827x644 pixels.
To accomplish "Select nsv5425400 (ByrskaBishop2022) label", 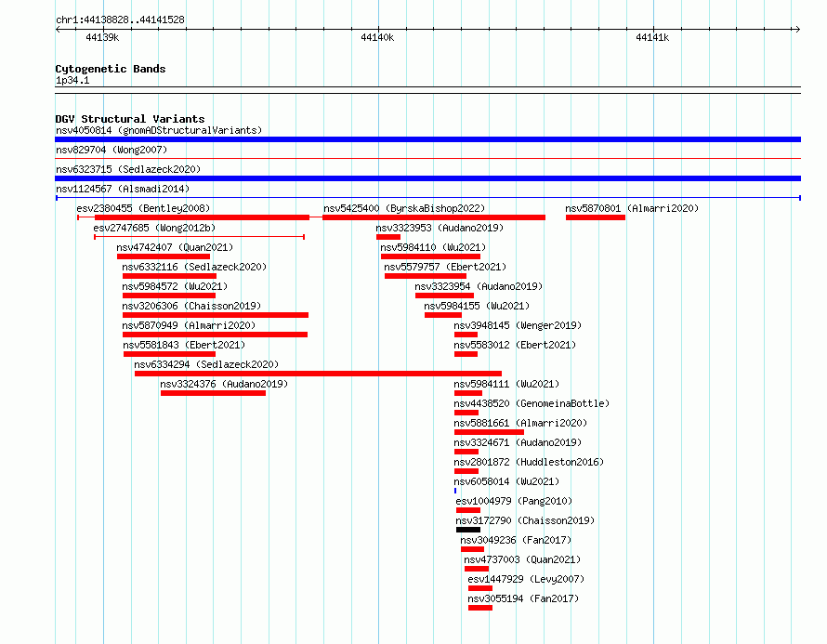I will [x=404, y=208].
